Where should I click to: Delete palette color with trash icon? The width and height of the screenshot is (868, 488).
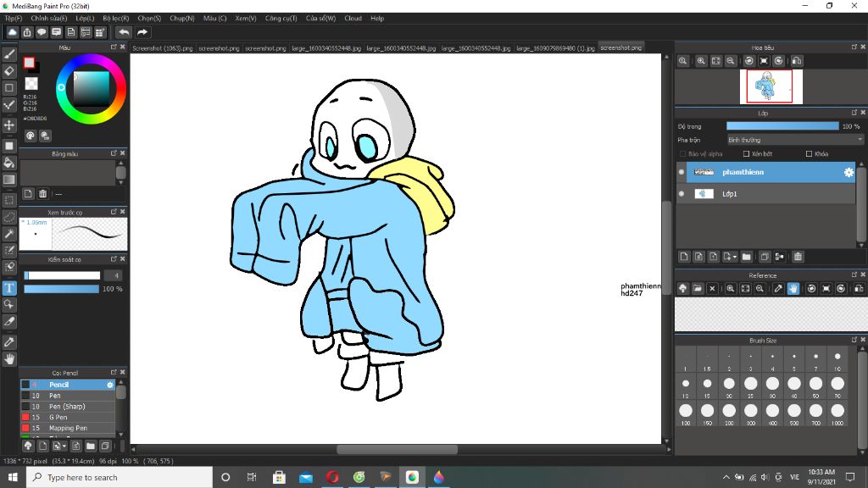tap(42, 194)
